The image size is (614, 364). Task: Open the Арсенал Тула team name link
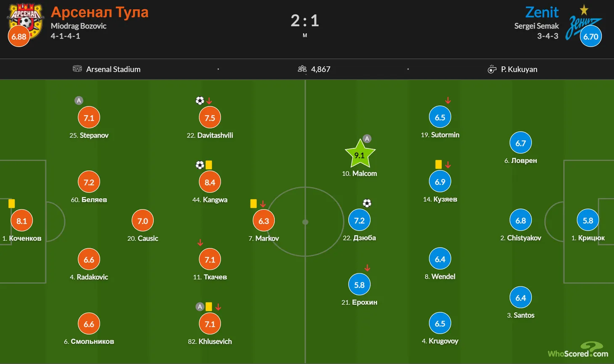[100, 12]
